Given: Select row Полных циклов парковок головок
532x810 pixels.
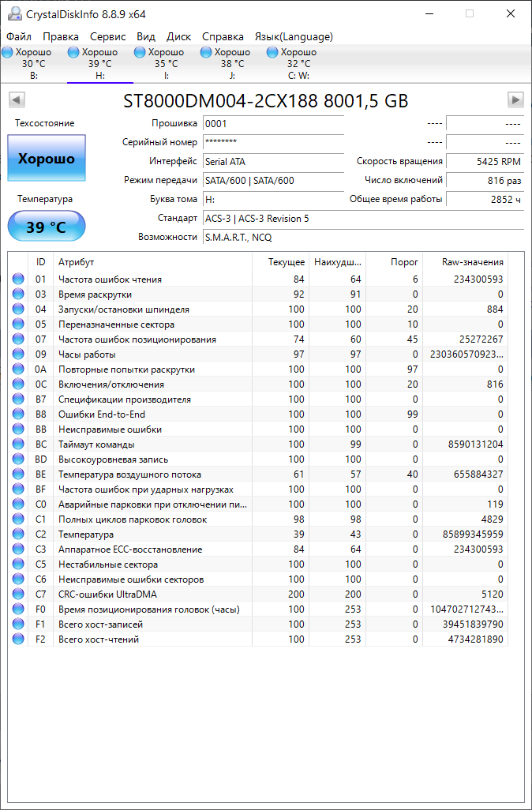Looking at the screenshot, I should click(258, 519).
